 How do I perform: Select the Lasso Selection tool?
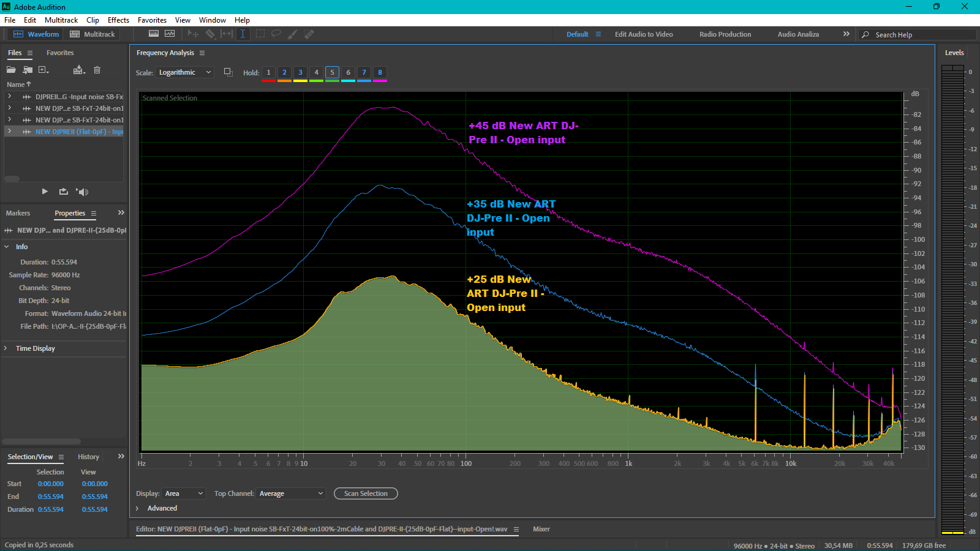pyautogui.click(x=276, y=34)
